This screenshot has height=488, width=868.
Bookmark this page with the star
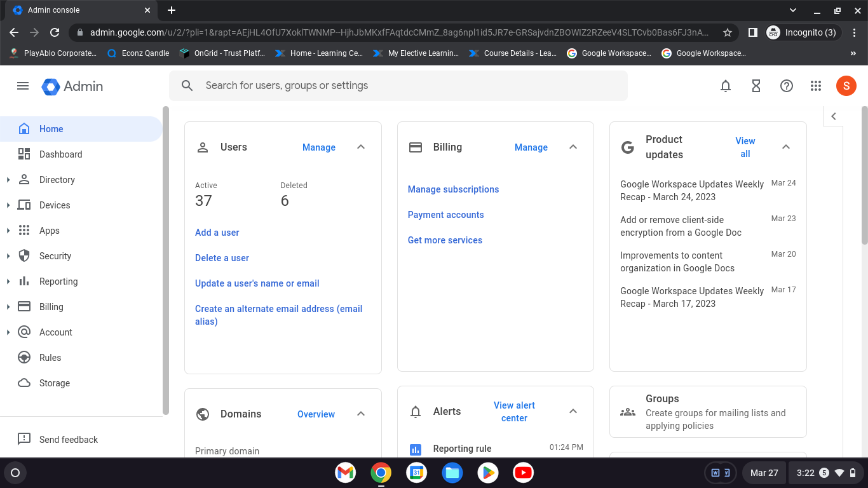click(728, 32)
